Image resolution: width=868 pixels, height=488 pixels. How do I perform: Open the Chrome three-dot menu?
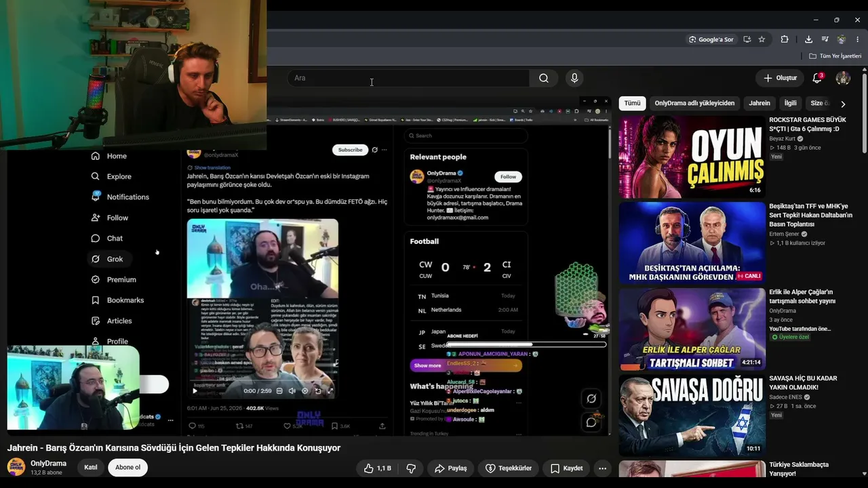857,39
